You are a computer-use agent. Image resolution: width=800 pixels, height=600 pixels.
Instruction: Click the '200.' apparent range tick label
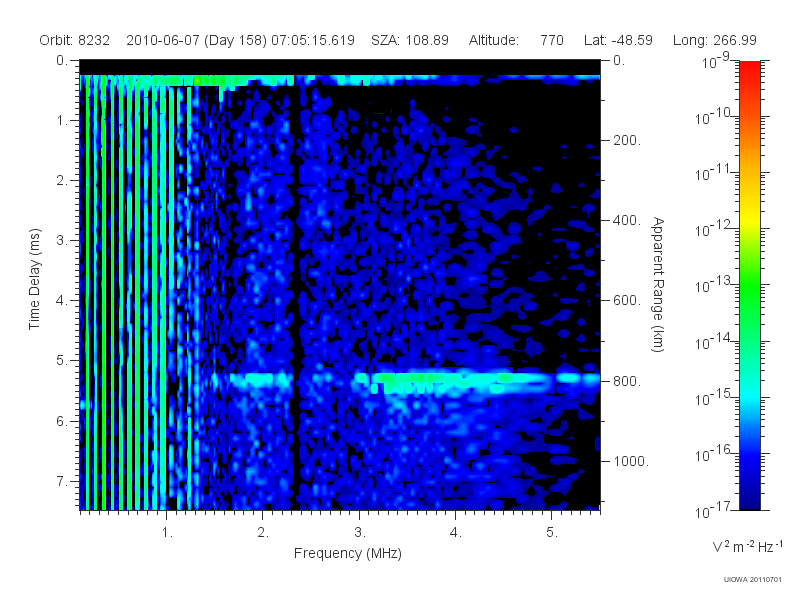[627, 140]
